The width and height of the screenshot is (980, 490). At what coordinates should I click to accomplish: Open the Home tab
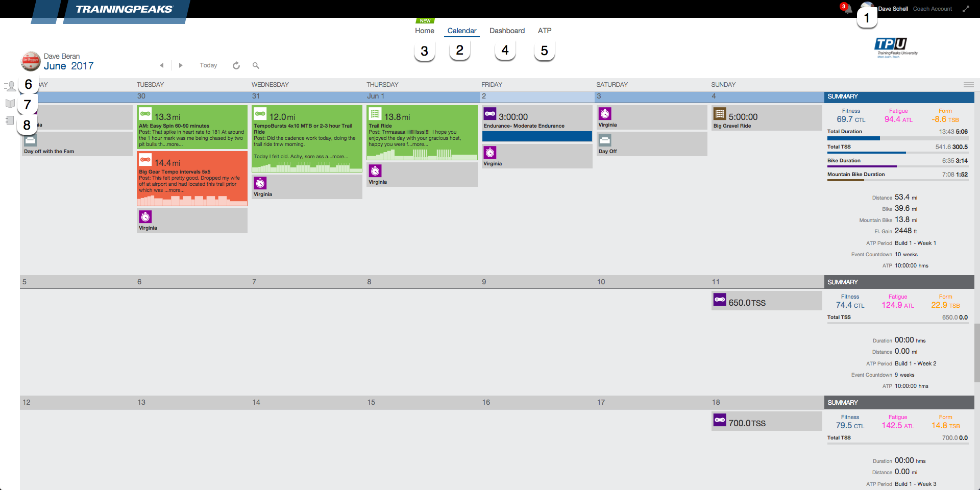tap(425, 31)
